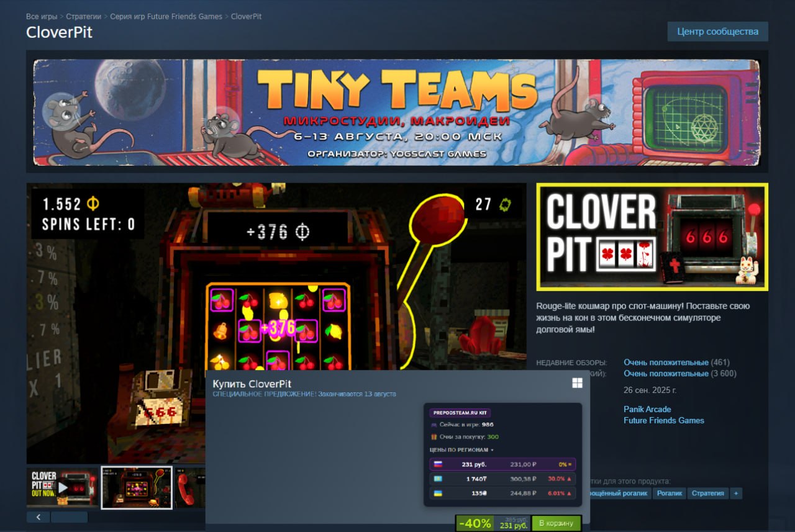Select the '231 руб.' Russian price row
This screenshot has width=795, height=532.
coord(502,464)
